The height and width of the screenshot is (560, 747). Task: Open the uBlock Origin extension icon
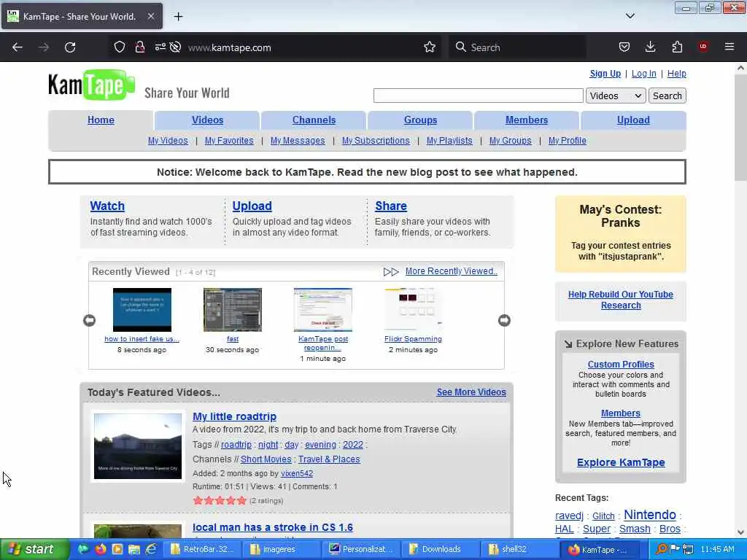click(703, 47)
